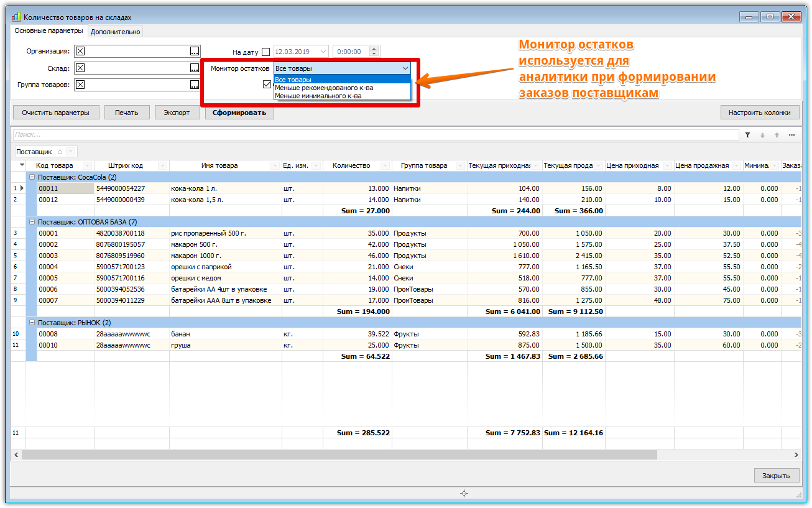
Task: Click the search filter funnel icon
Action: point(747,135)
